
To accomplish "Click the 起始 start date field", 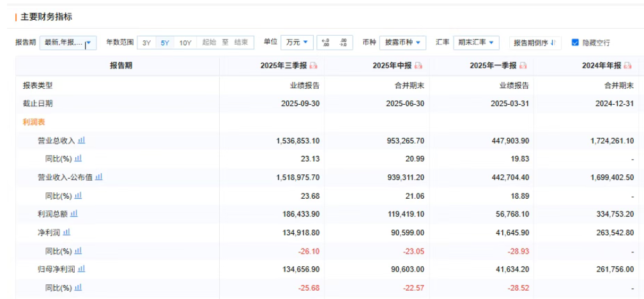I will coord(210,43).
